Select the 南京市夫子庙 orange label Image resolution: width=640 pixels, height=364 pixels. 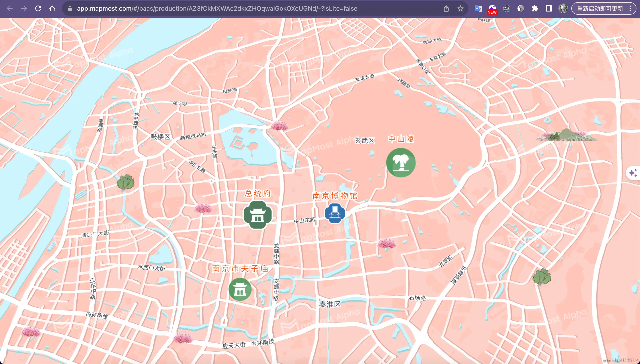pos(240,269)
